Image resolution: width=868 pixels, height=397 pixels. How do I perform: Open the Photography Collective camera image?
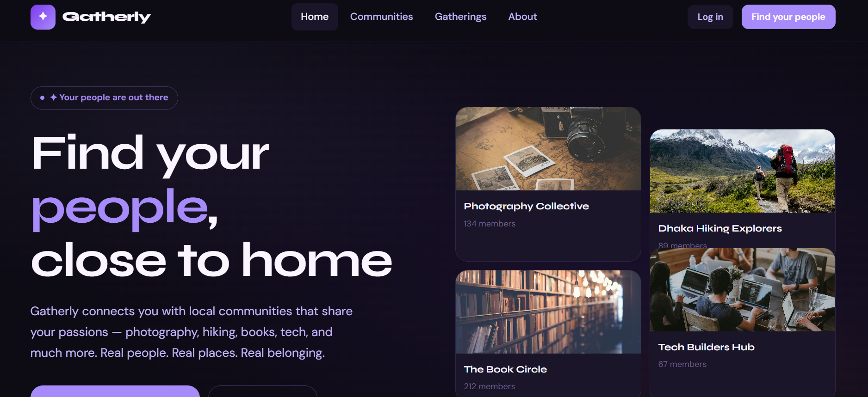548,149
